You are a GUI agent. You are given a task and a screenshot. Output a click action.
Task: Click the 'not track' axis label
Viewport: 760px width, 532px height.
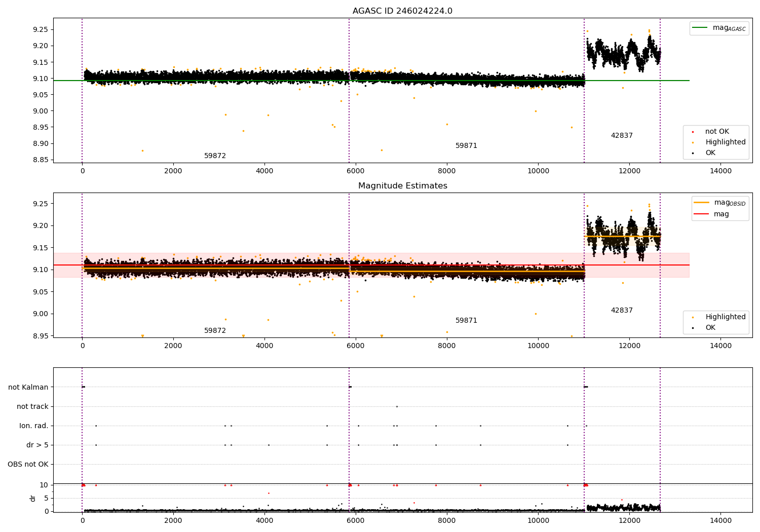click(x=32, y=407)
